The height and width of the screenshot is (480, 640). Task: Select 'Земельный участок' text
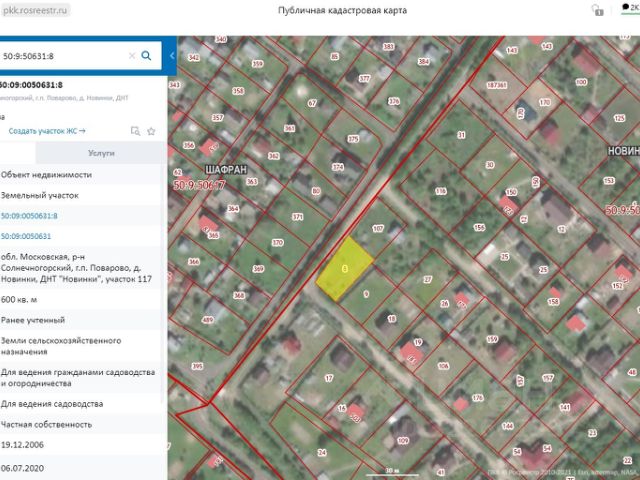[x=40, y=195]
